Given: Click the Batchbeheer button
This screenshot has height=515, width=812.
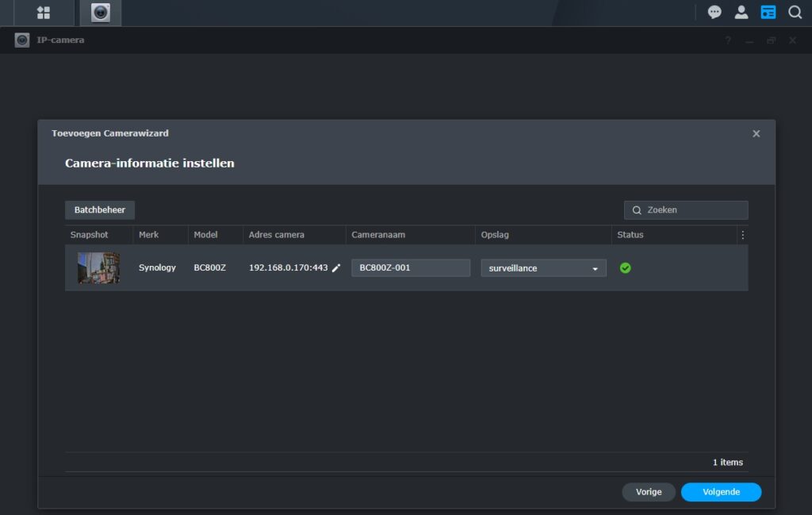Looking at the screenshot, I should [x=100, y=210].
